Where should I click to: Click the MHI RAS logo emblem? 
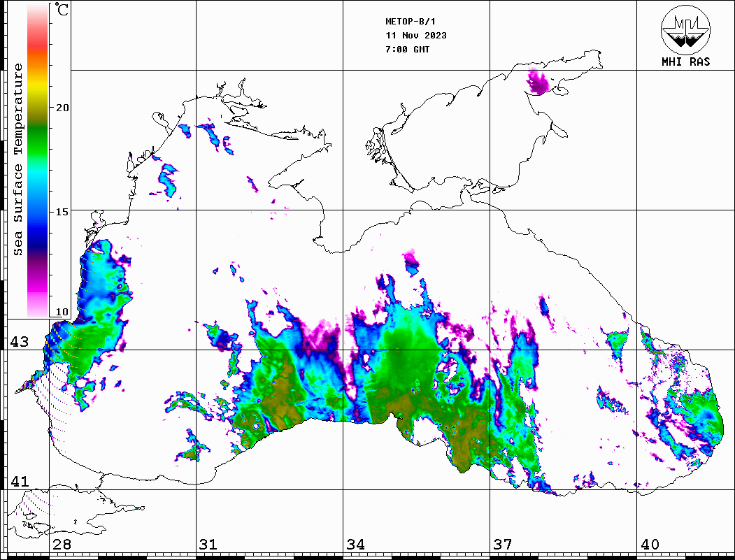685,29
